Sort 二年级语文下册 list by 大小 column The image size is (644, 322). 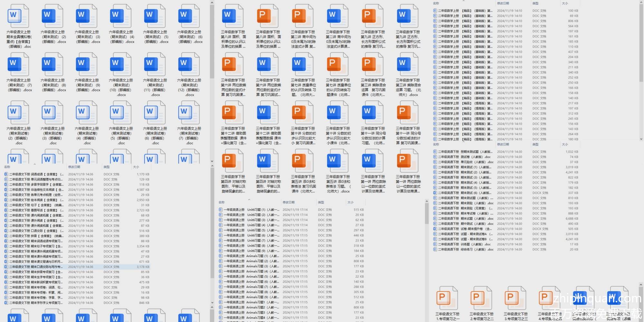(136, 167)
